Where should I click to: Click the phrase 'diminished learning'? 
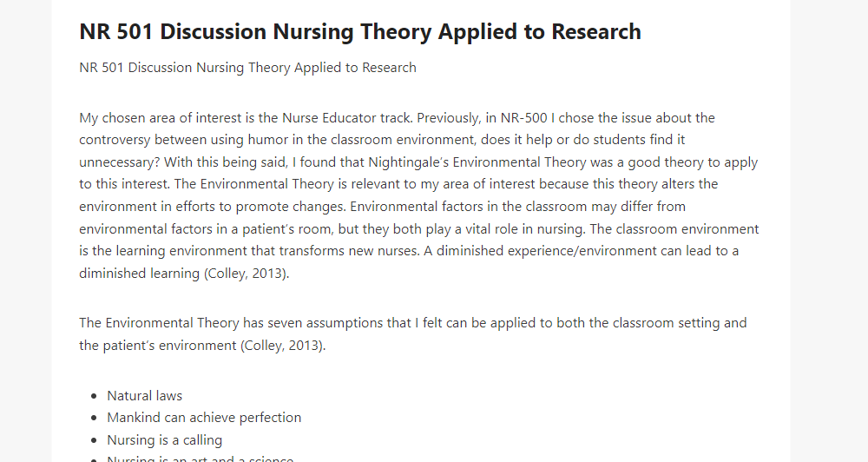tap(139, 273)
